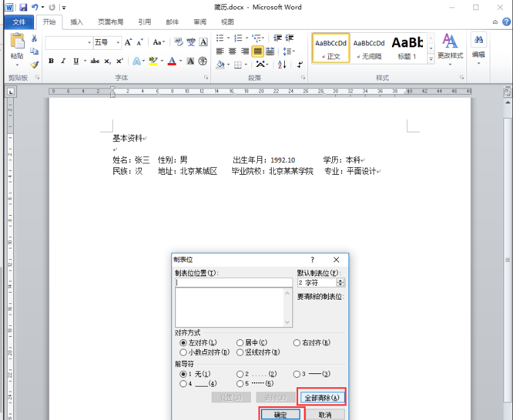
Task: Click the highlighted Justify alignment icon
Action: 258,51
